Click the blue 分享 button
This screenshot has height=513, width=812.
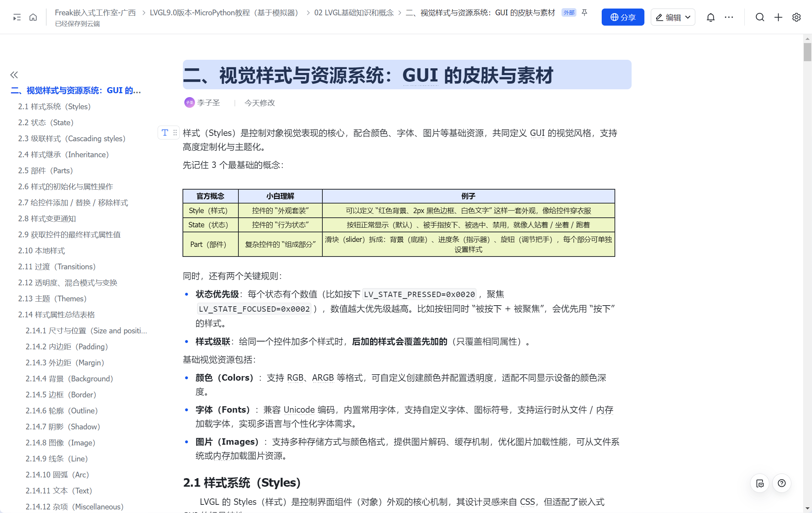click(622, 17)
